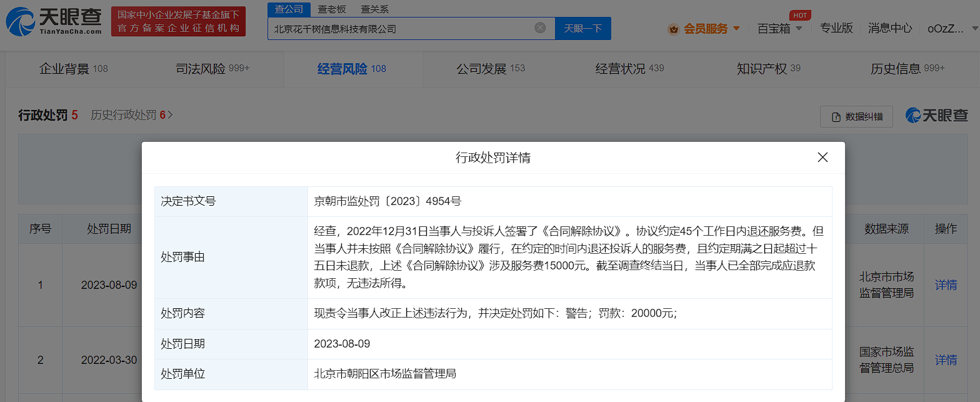The height and width of the screenshot is (402, 980).
Task: Switch to the 经营状况 tab
Action: click(630, 69)
